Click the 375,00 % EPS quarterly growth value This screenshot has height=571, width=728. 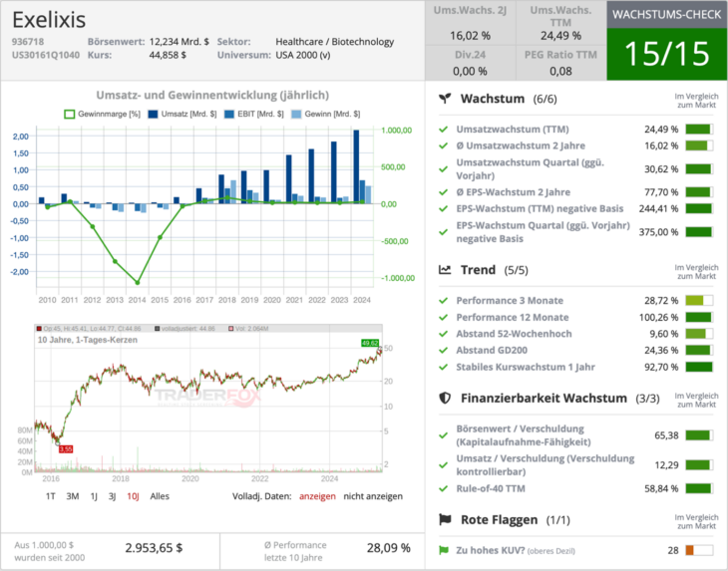pyautogui.click(x=658, y=232)
